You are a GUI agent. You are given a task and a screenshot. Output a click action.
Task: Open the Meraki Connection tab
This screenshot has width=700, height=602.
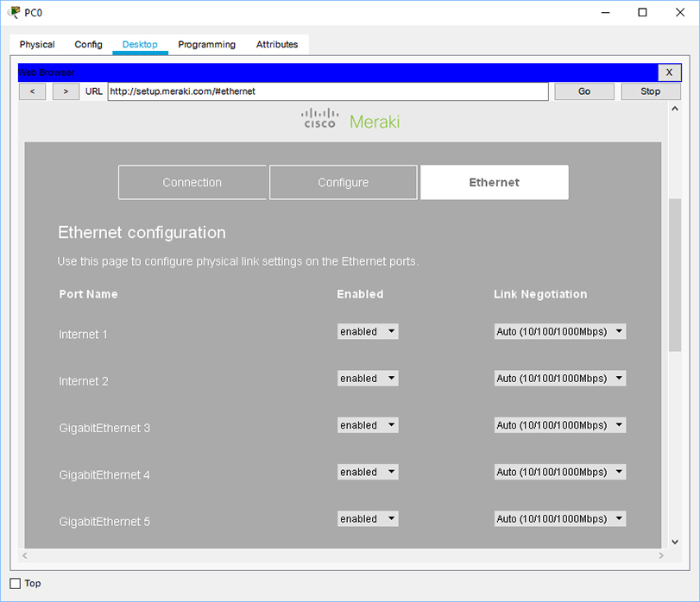[x=192, y=182]
